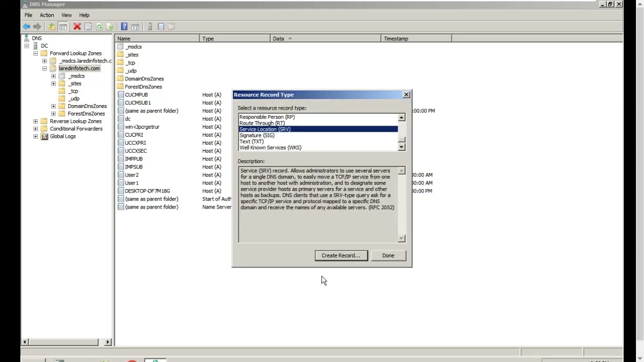Collapse the laredinfotech.com zone node
The image size is (644, 362).
point(44,68)
